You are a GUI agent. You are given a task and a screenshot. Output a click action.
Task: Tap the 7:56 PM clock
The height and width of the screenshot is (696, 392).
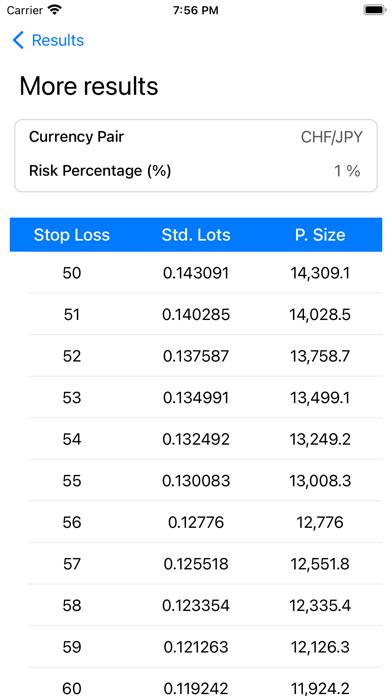pos(196,10)
